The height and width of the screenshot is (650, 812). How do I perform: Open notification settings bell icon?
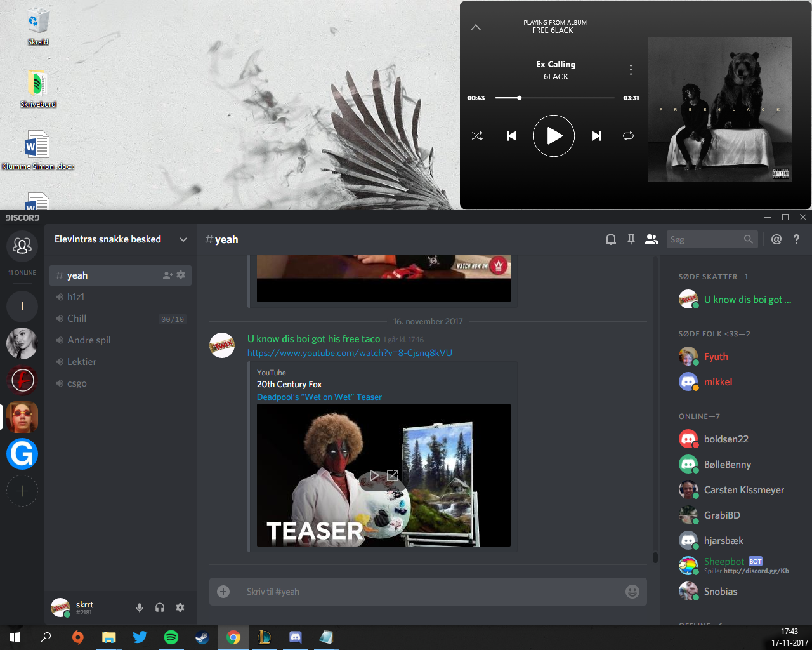611,239
